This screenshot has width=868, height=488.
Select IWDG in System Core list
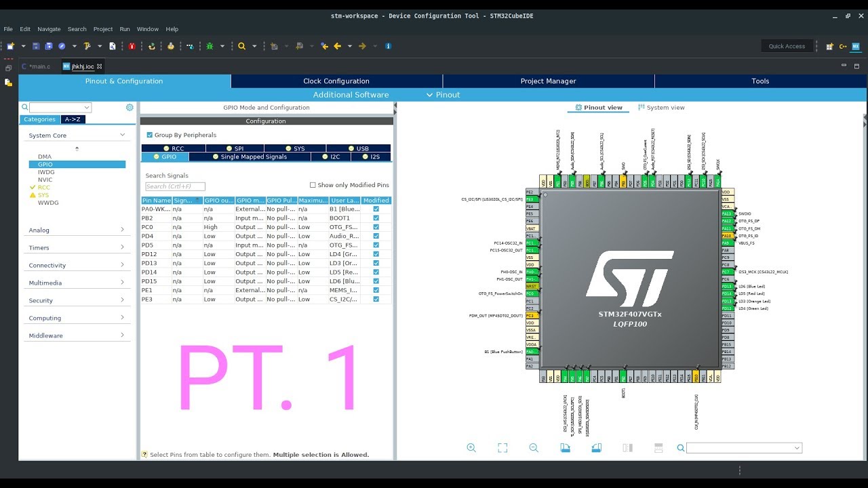[x=46, y=172]
